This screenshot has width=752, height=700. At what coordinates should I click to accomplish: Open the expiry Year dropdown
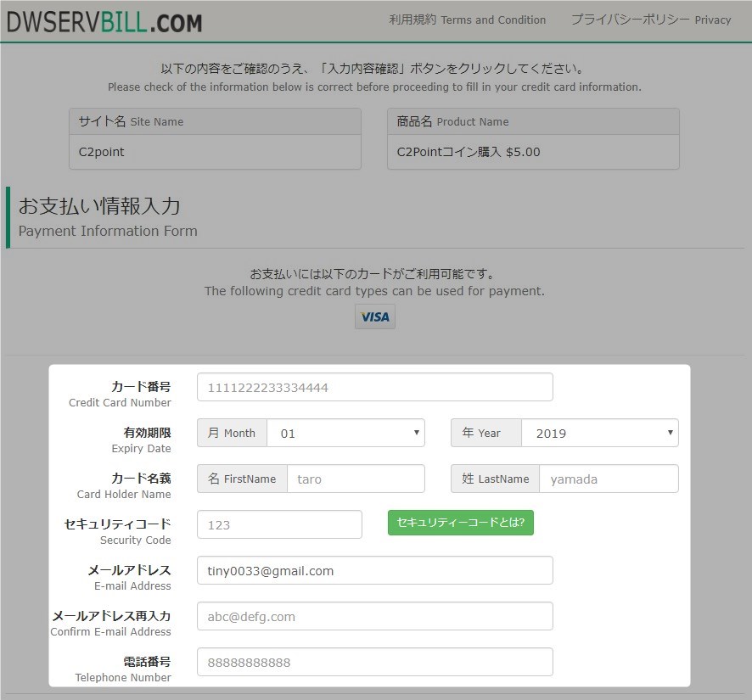599,433
